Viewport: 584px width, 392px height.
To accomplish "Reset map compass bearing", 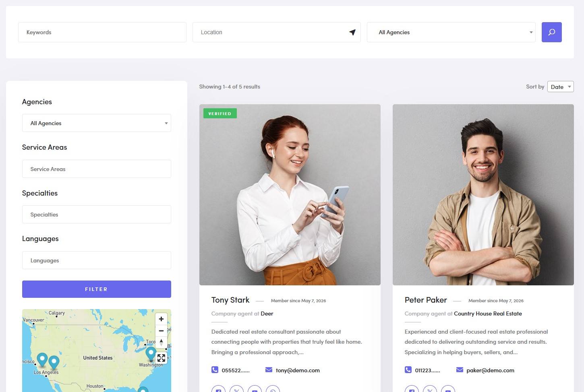I will click(161, 342).
